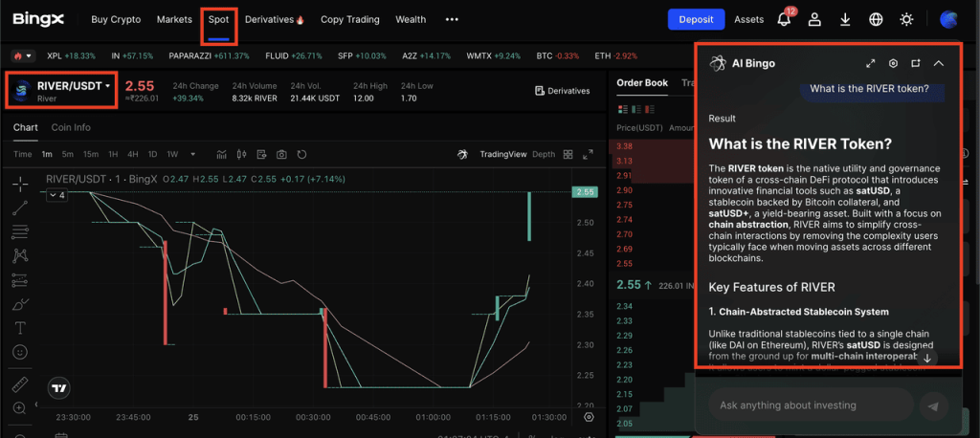The image size is (980, 438).
Task: Select the text annotation tool
Action: 20,328
